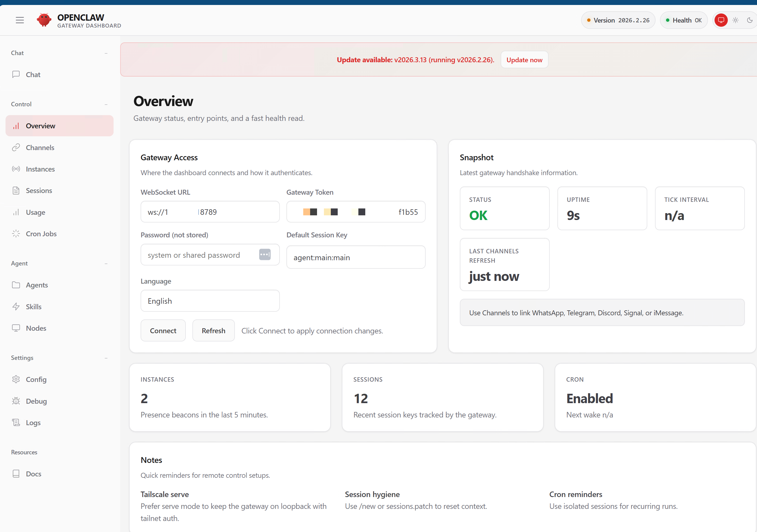The image size is (757, 532).
Task: Open Cron Jobs from the sidebar
Action: [41, 234]
